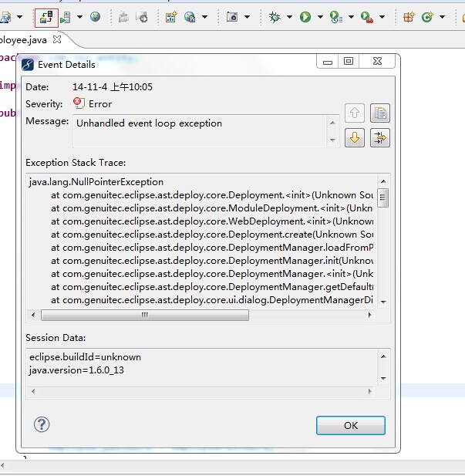Viewport: 465px width, 476px height.
Task: Open the Debug dropdown arrow
Action: [289, 17]
